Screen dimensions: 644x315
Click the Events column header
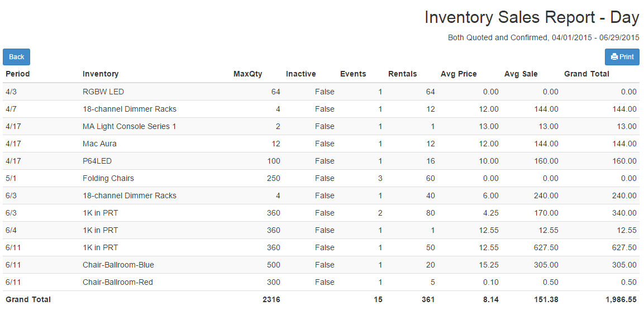point(353,74)
